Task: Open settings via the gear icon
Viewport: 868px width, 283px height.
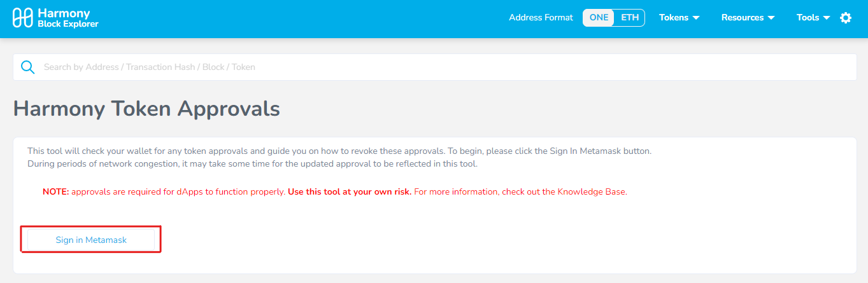Action: (846, 18)
